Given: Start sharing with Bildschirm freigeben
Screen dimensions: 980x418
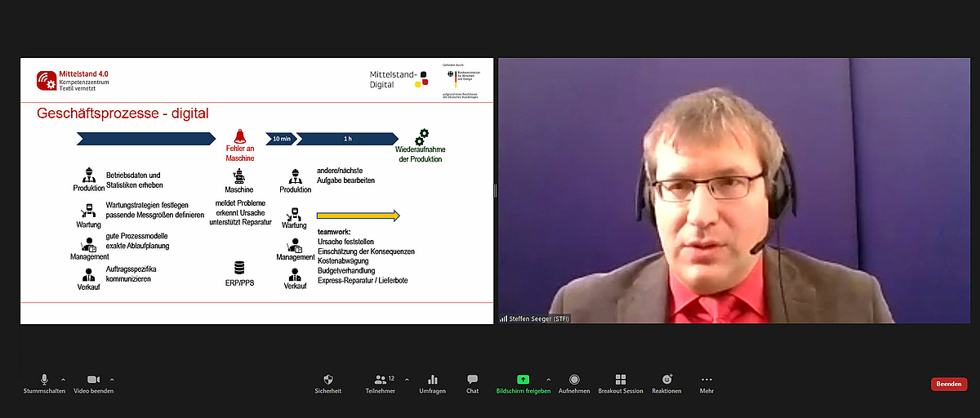Looking at the screenshot, I should 523,384.
